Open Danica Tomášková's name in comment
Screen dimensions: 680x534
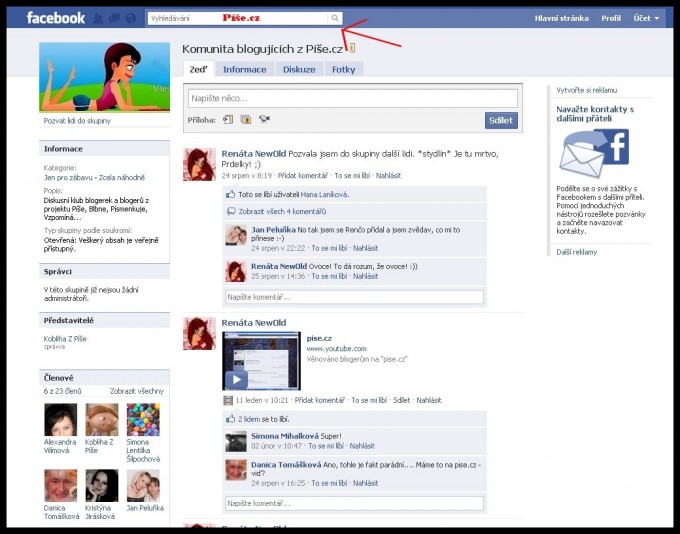coord(286,465)
